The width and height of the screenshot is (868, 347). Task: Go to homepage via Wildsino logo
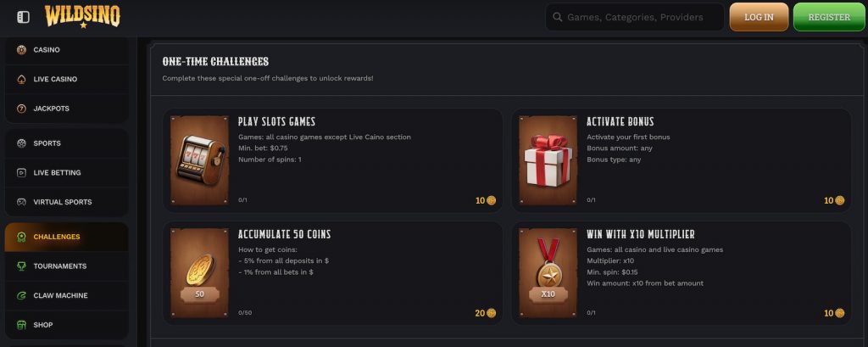82,16
